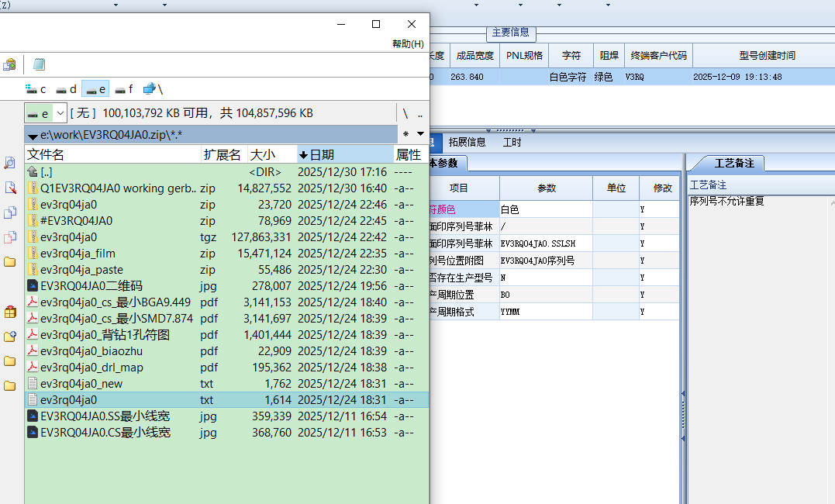Click the image icon of EV3RQ04JA0.CS最小线宽
Image resolution: width=835 pixels, height=504 pixels.
[x=33, y=432]
